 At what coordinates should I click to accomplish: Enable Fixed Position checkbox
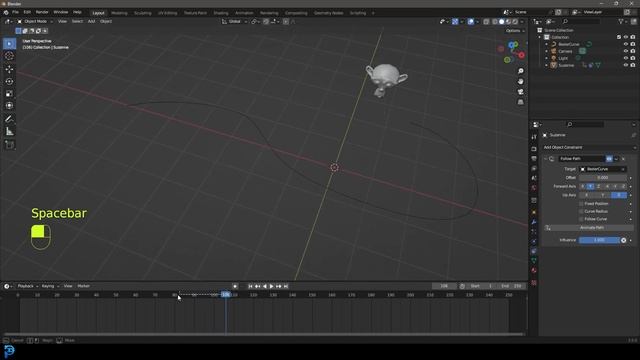point(581,203)
